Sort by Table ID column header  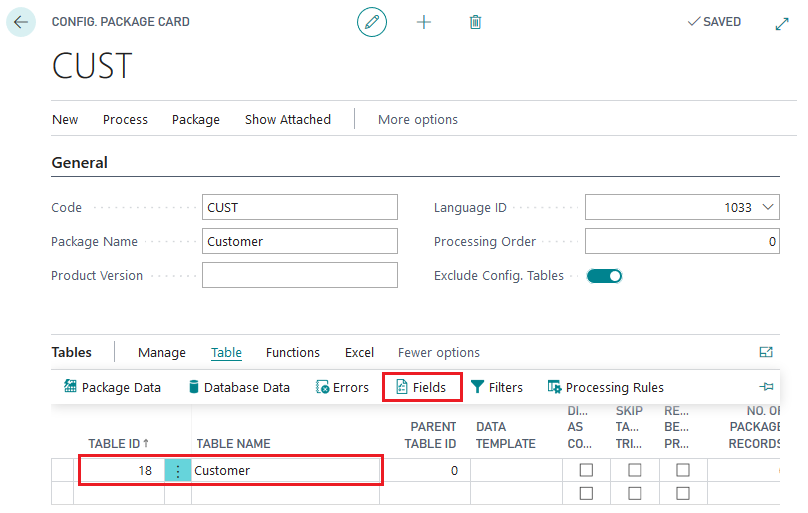(119, 443)
